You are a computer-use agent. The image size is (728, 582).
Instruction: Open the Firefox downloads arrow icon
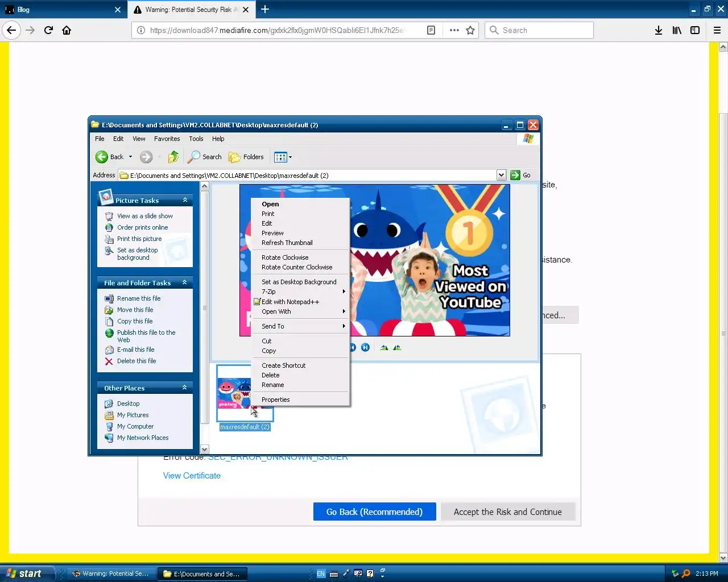(x=658, y=30)
